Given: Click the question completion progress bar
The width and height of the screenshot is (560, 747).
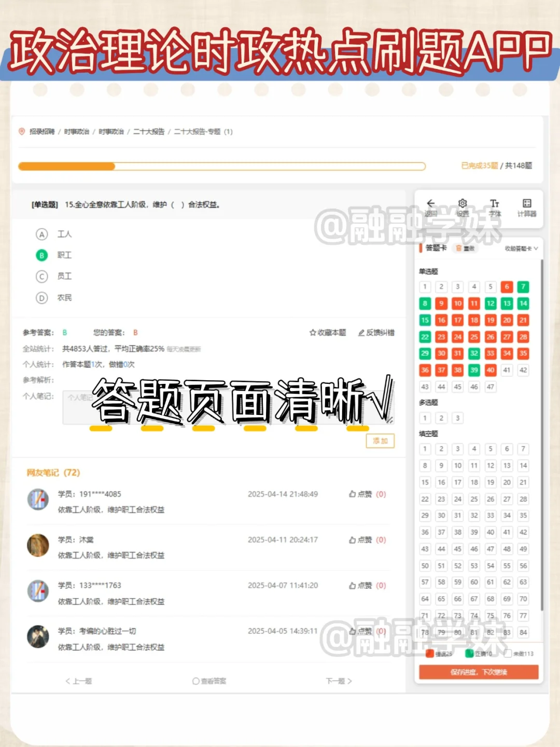Looking at the screenshot, I should (223, 166).
